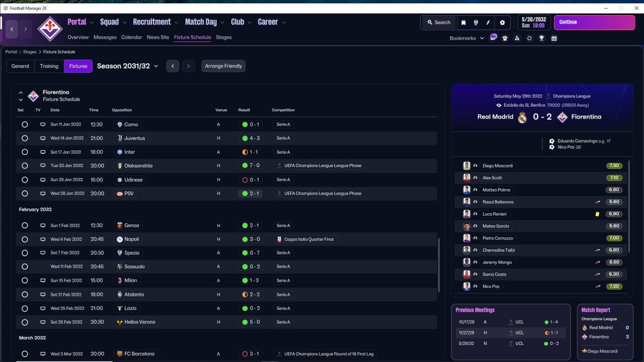The width and height of the screenshot is (644, 362).
Task: Select the radio button for the Genoa fixture
Action: (25, 226)
